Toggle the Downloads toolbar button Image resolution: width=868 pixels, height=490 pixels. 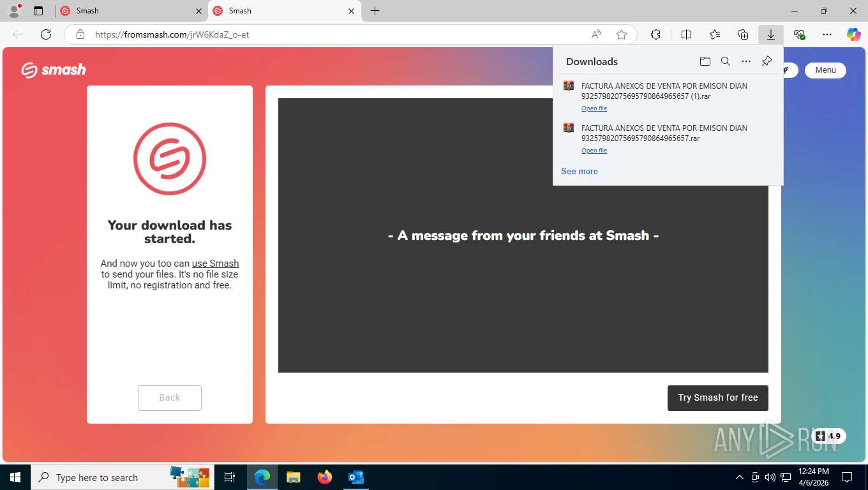771,34
